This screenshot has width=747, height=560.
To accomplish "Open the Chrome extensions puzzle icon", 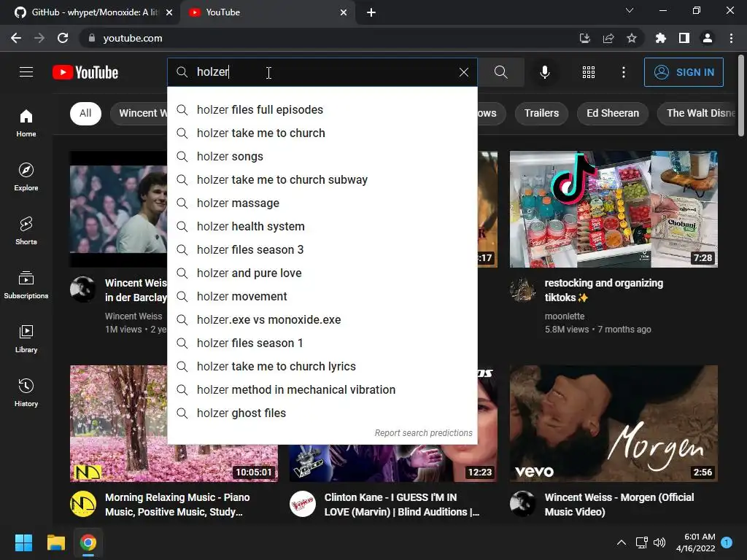I will (x=661, y=38).
